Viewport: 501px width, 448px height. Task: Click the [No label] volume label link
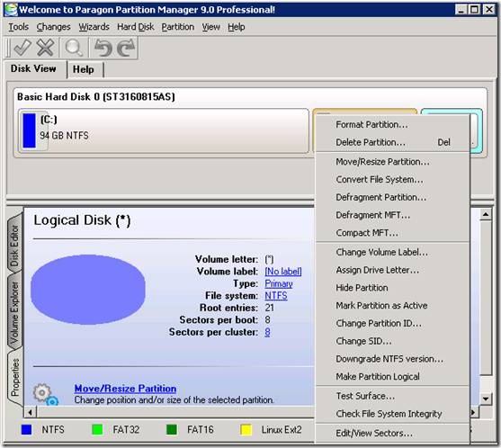point(283,272)
